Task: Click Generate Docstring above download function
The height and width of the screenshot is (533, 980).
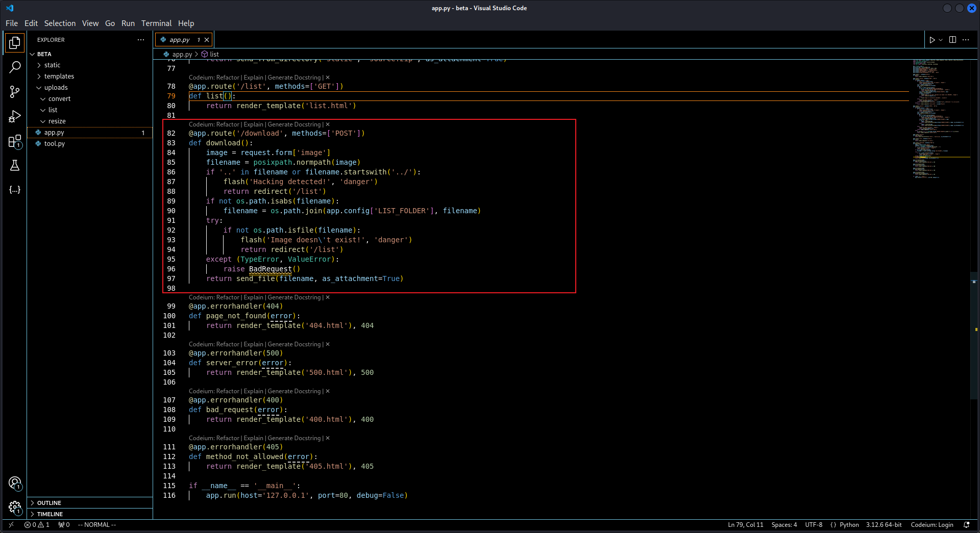Action: tap(294, 124)
